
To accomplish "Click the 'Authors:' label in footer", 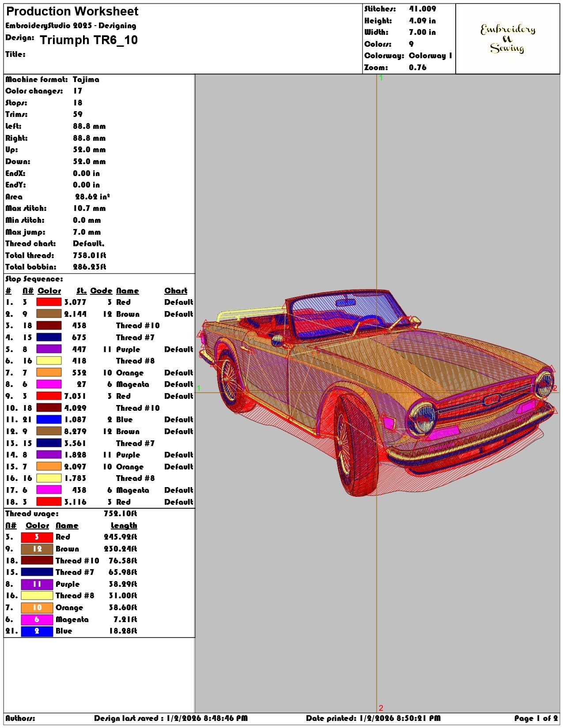I will (x=20, y=718).
